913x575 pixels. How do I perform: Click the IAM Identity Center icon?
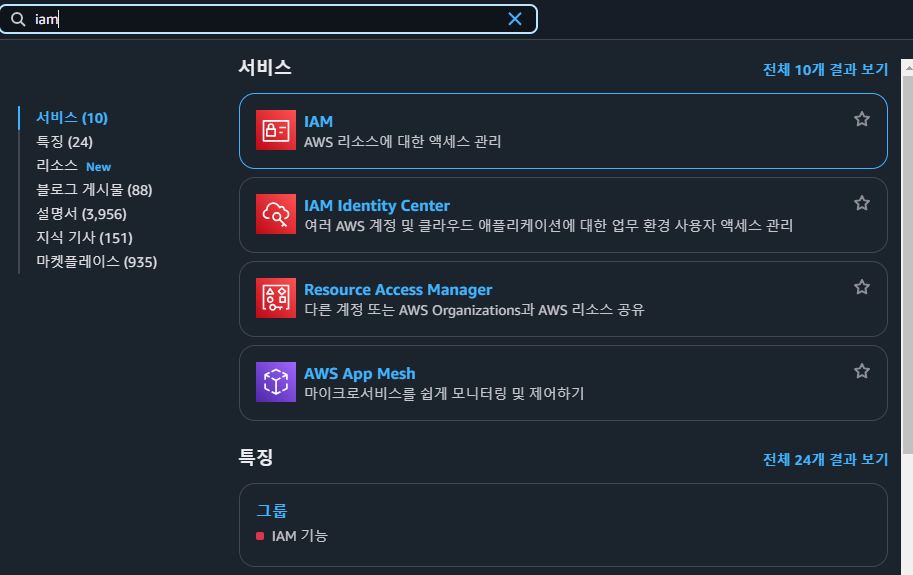click(x=276, y=214)
